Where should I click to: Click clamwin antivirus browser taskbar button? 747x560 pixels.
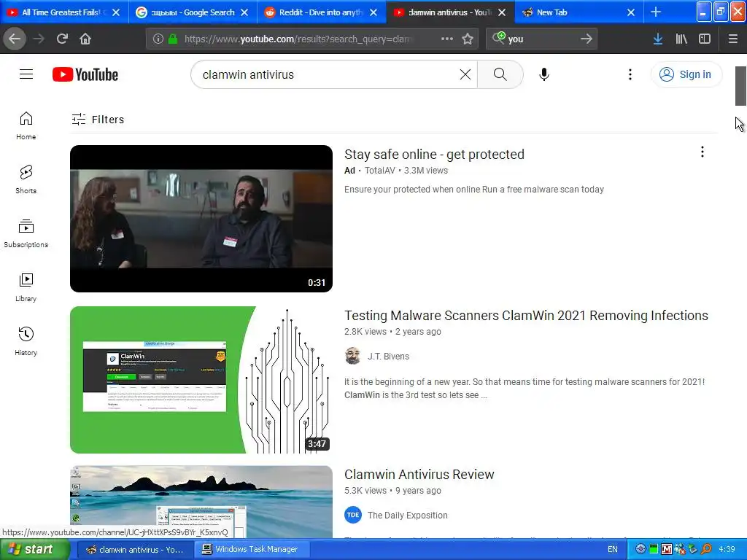[135, 549]
